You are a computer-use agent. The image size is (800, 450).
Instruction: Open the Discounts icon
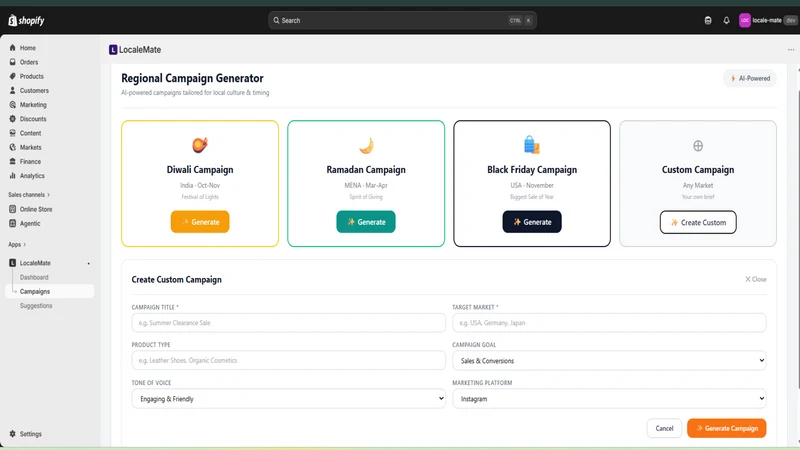(13, 119)
